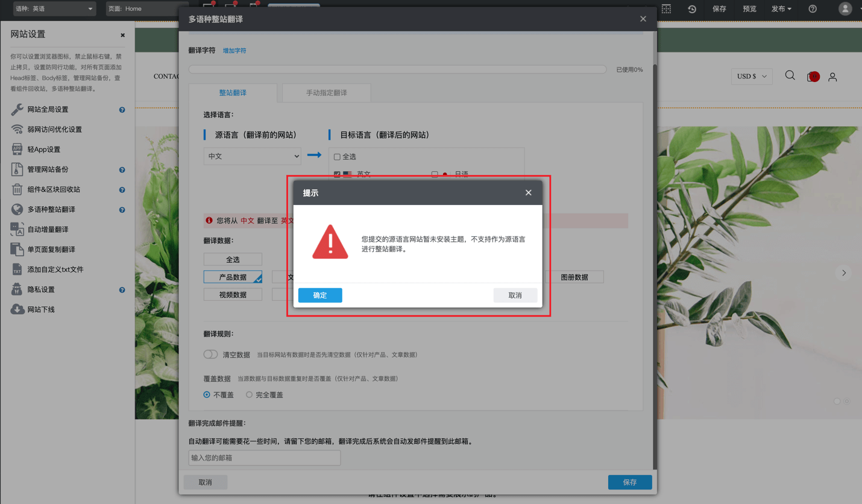Check the 全选 target language checkbox
The width and height of the screenshot is (862, 504).
point(337,157)
